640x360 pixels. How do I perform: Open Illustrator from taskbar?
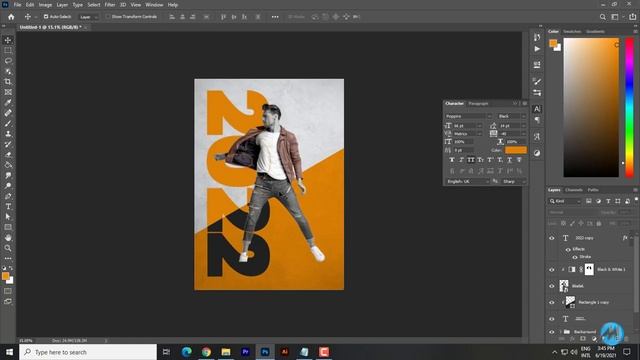284,352
